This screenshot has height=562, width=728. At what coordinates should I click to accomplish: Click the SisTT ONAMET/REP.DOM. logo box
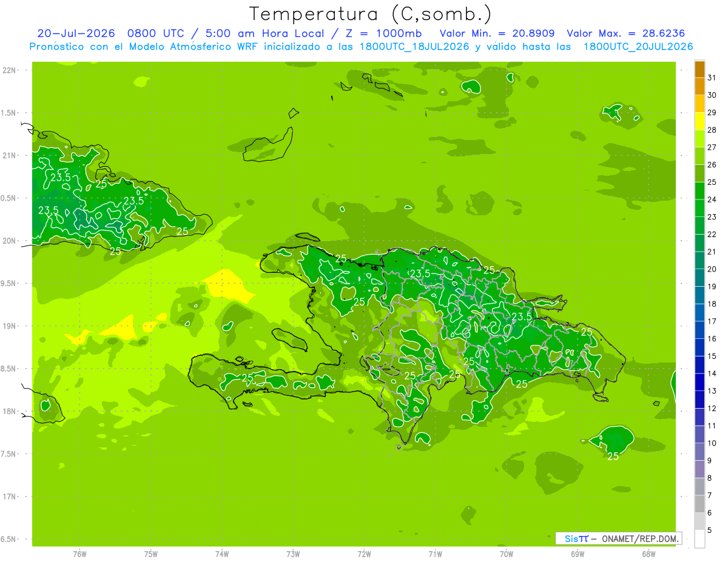tap(618, 538)
